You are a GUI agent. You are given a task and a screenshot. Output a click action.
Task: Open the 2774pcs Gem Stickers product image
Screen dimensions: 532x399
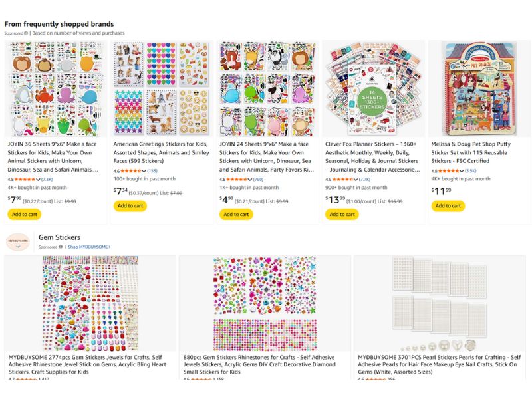90,304
